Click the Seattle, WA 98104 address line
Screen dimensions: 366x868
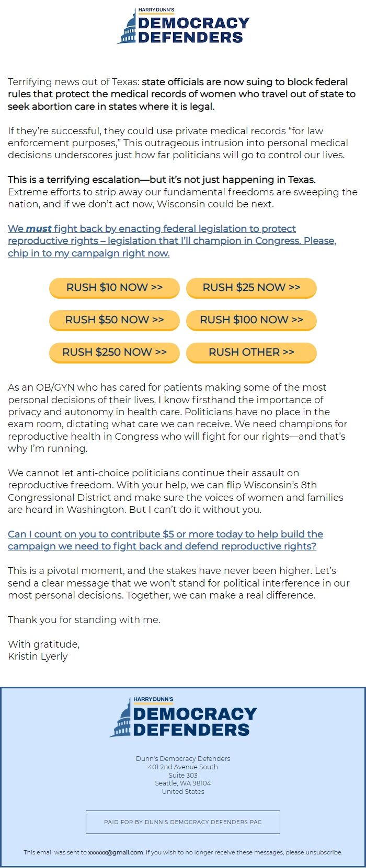183,783
